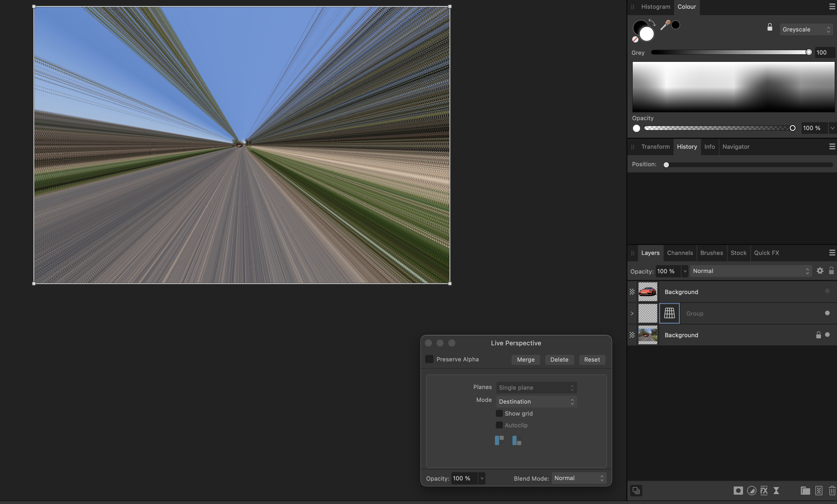Viewport: 837px width, 504px height.
Task: Hide the Group layer
Action: [827, 313]
